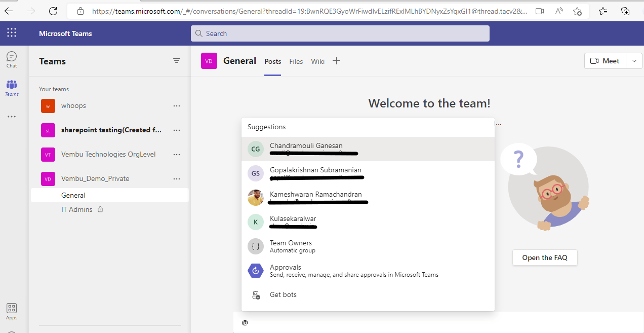Open Vembu_Demo_Private team
The height and width of the screenshot is (333, 644).
point(95,179)
